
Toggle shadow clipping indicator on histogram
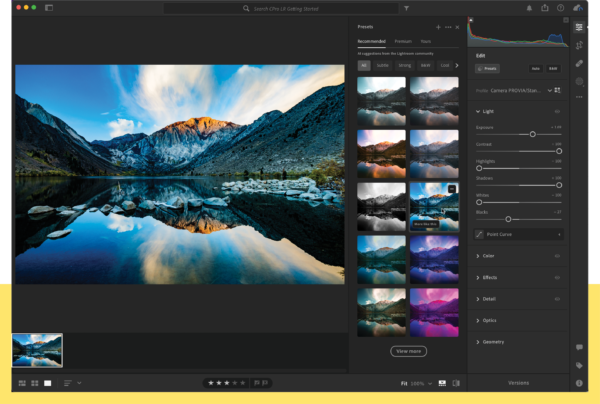click(471, 20)
